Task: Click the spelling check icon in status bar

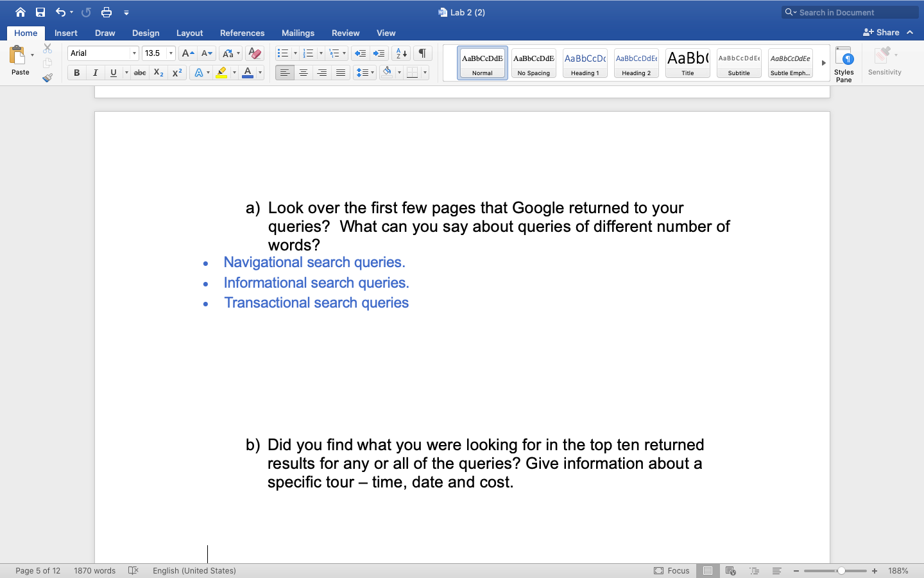Action: [x=133, y=570]
